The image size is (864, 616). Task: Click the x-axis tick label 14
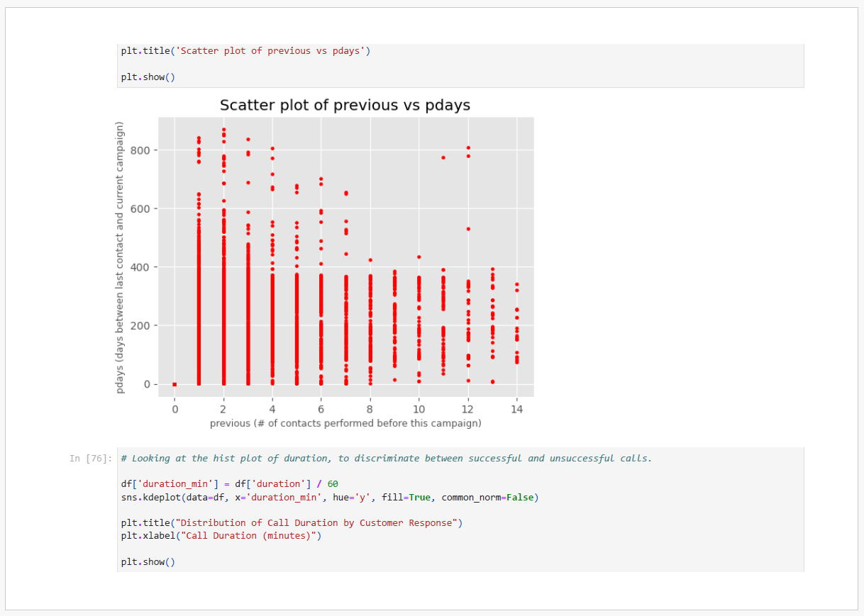pyautogui.click(x=516, y=409)
